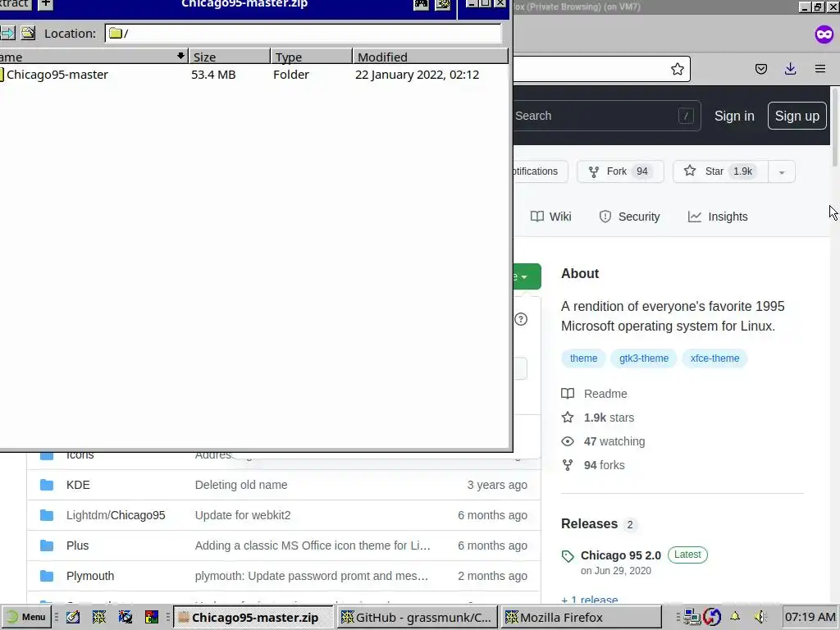Click the 07:19 AM taskbar clock
The image size is (840, 630).
coord(810,617)
